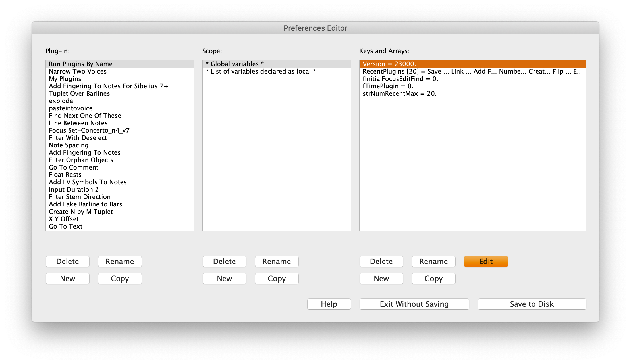Viewport: 631px width, 364px height.
Task: Copy the selected plug-in
Action: tap(120, 279)
